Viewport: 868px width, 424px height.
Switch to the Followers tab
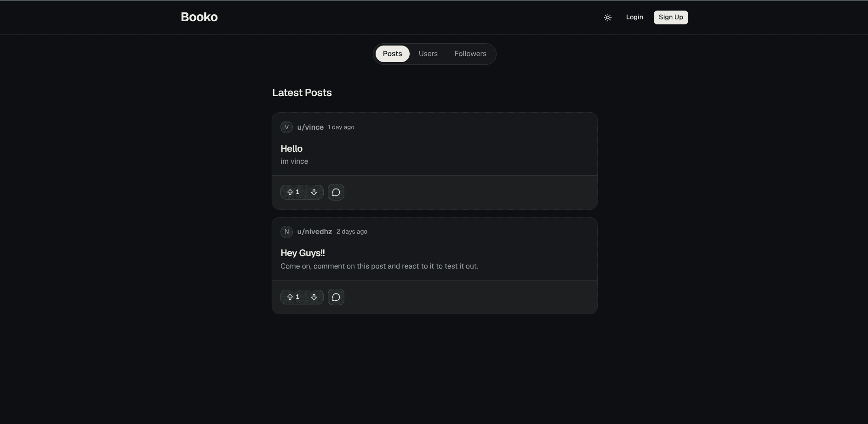pos(470,54)
